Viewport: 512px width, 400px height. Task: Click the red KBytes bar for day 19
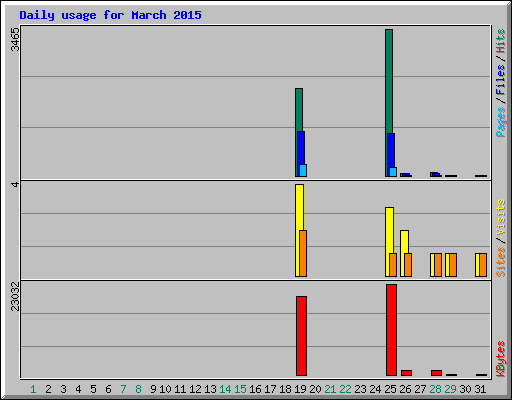[x=301, y=336]
